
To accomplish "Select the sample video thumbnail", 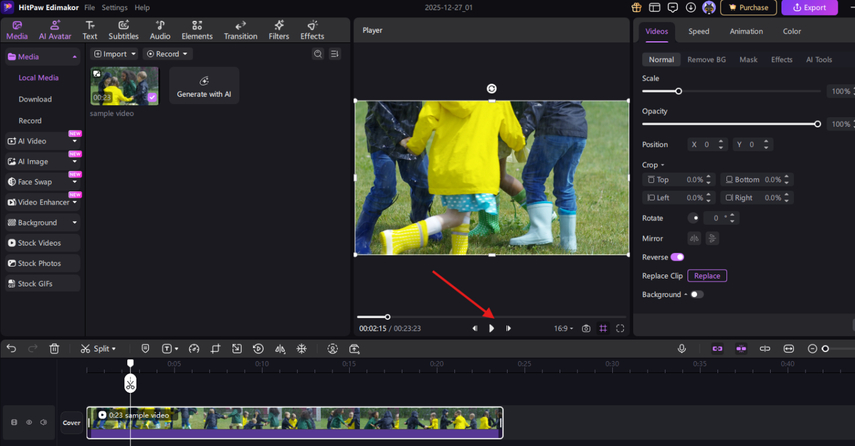I will [x=124, y=86].
